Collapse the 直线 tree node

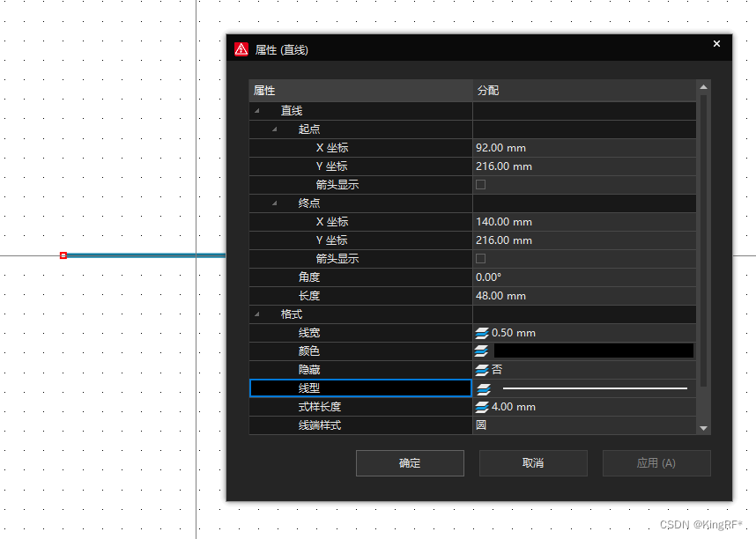pos(257,110)
